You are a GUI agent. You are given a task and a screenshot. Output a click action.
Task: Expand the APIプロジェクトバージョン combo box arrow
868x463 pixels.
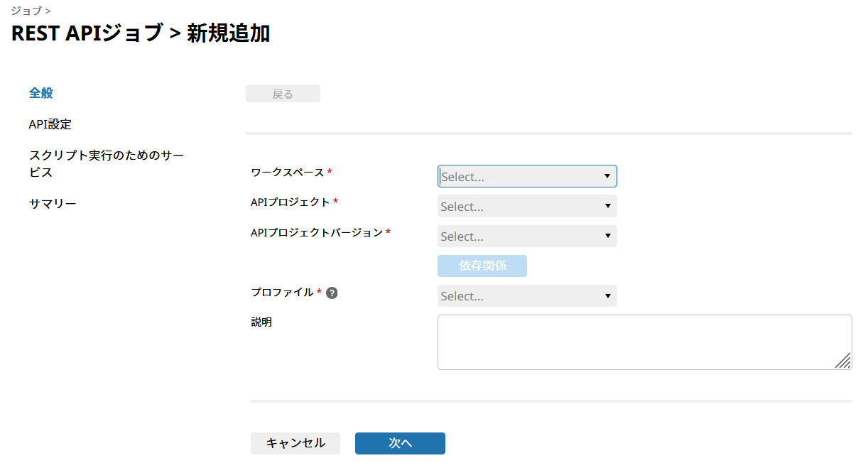click(608, 236)
